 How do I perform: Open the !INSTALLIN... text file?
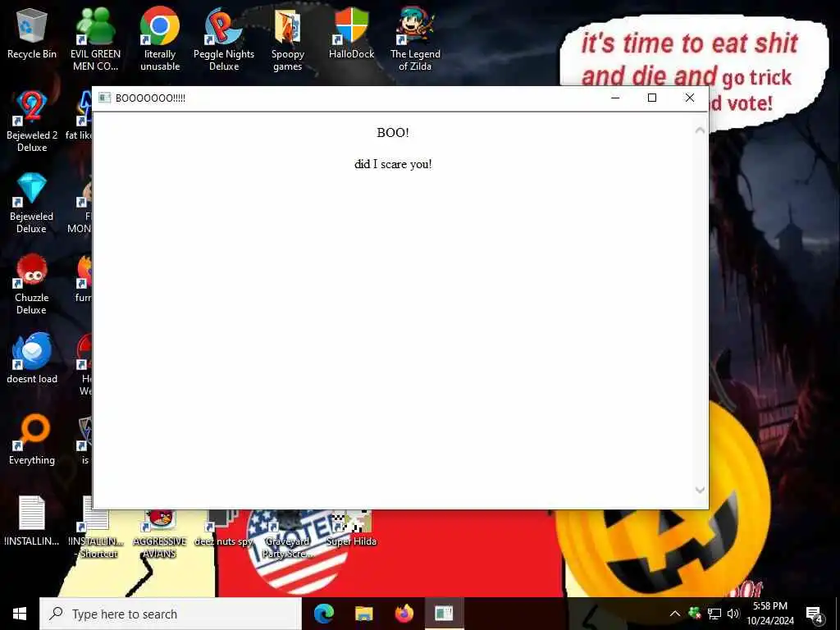click(x=32, y=520)
